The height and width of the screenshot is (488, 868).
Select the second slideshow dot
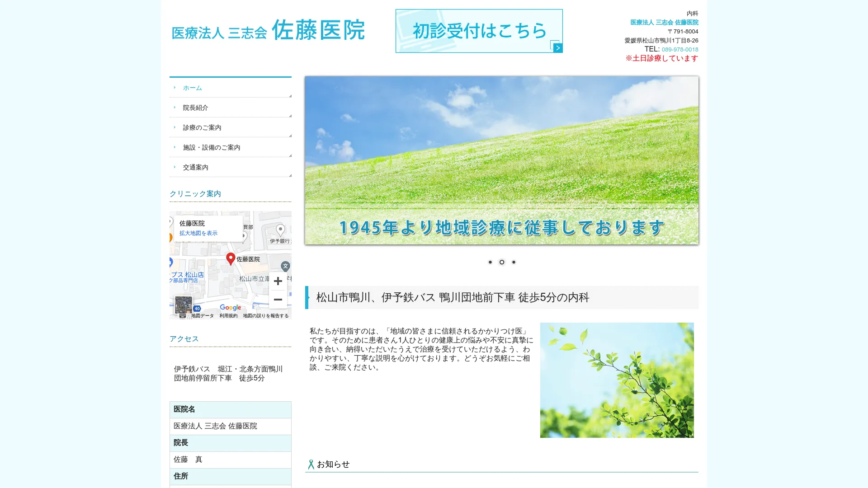pos(502,262)
